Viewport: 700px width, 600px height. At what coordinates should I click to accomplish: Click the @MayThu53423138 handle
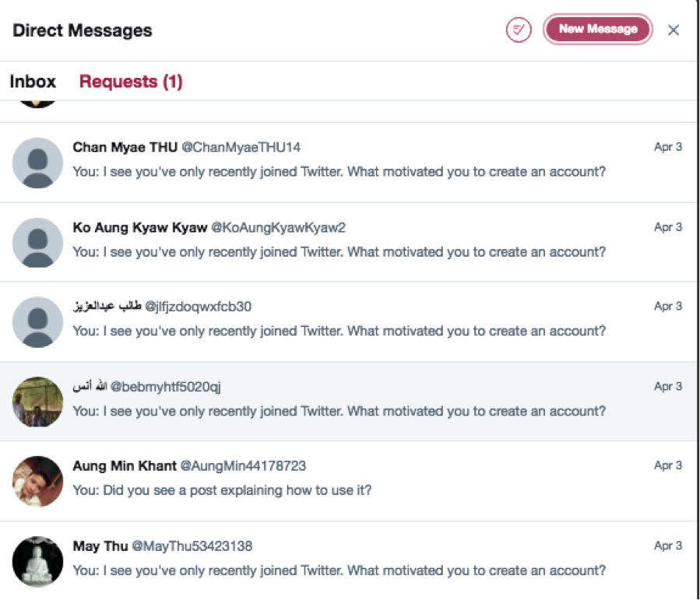coord(192,546)
